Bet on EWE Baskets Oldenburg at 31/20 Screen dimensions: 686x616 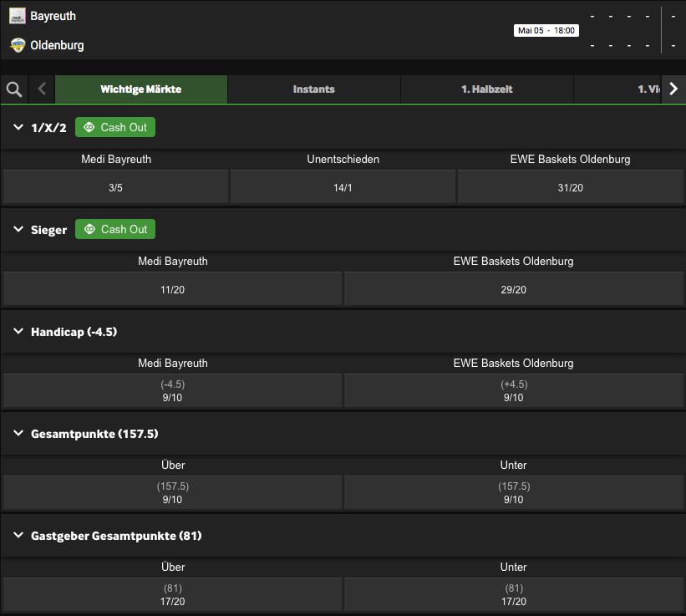[x=570, y=187]
